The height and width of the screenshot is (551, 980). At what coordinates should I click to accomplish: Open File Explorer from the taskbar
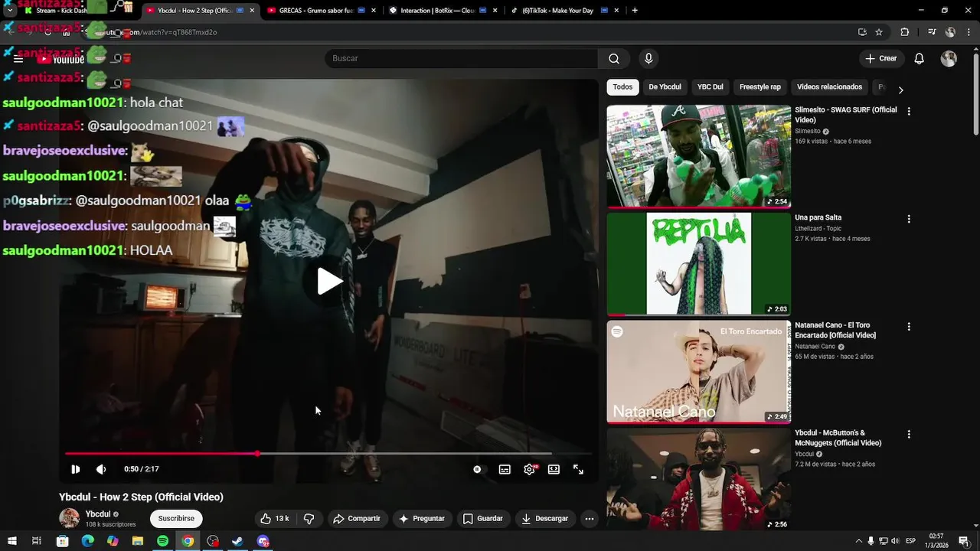tap(138, 541)
